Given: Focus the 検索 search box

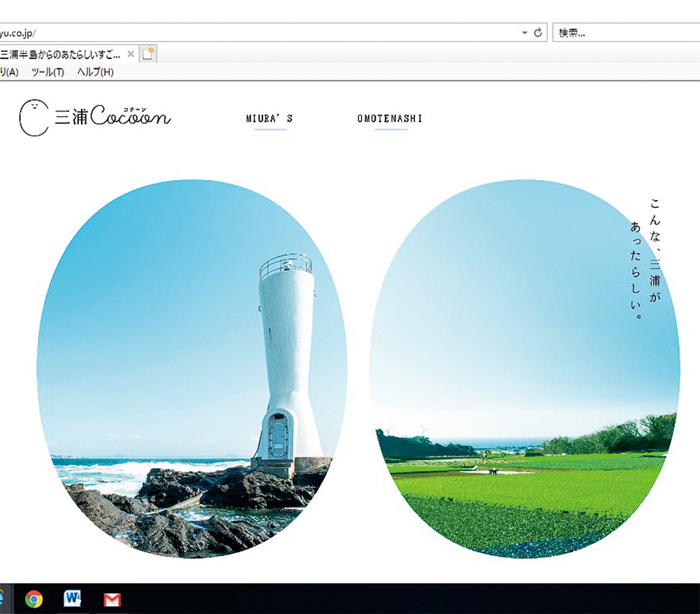Looking at the screenshot, I should point(624,33).
